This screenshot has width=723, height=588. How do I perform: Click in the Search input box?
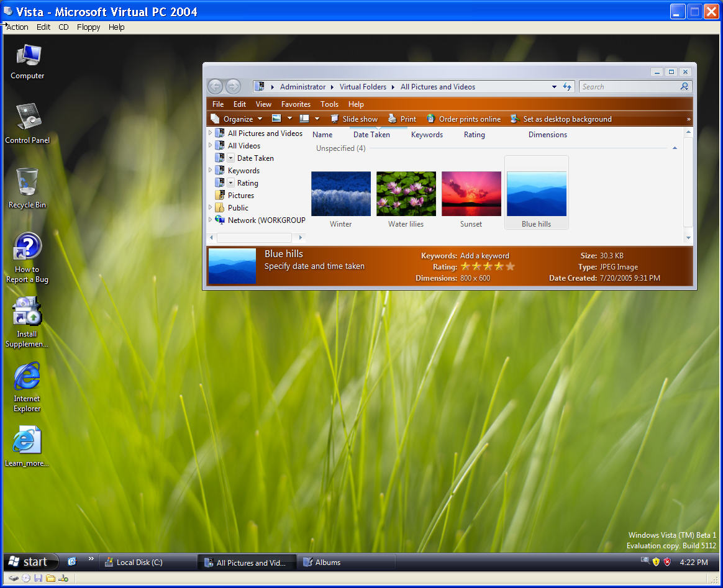tap(629, 86)
